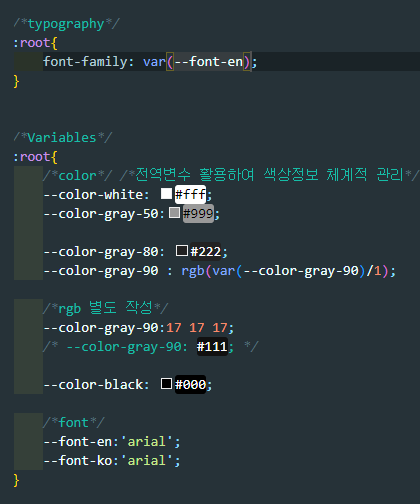The height and width of the screenshot is (504, 420).
Task: Click the #999 hex value
Action: click(x=198, y=213)
